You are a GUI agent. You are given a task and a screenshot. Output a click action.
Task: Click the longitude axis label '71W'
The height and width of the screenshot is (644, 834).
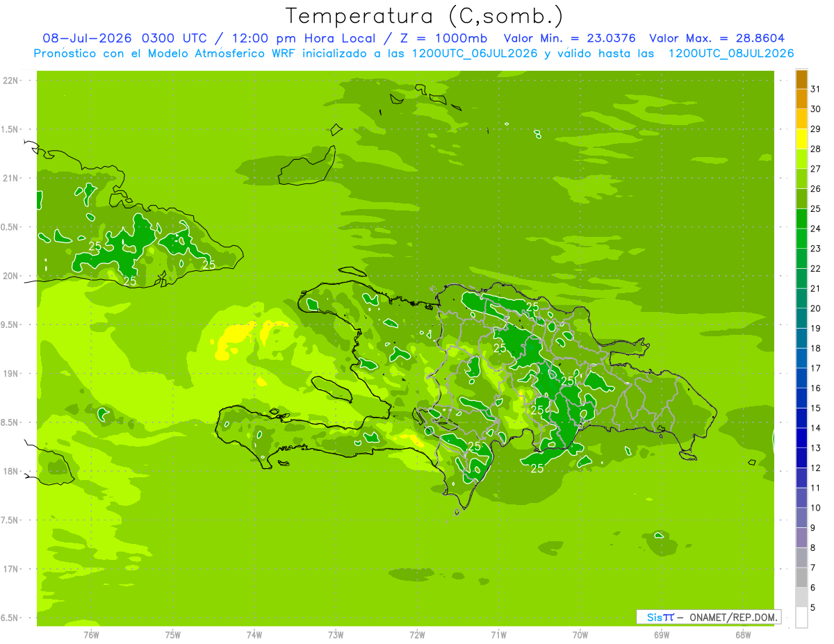[498, 634]
